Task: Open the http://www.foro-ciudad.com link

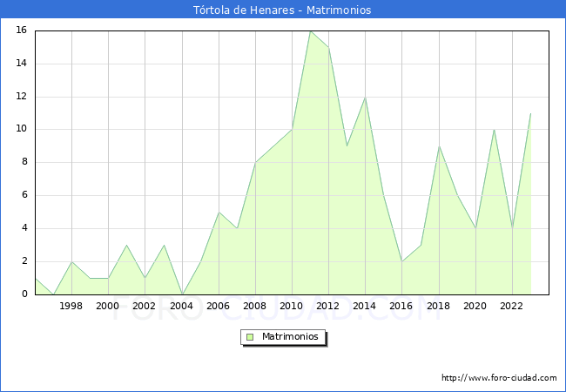Action: pyautogui.click(x=499, y=378)
